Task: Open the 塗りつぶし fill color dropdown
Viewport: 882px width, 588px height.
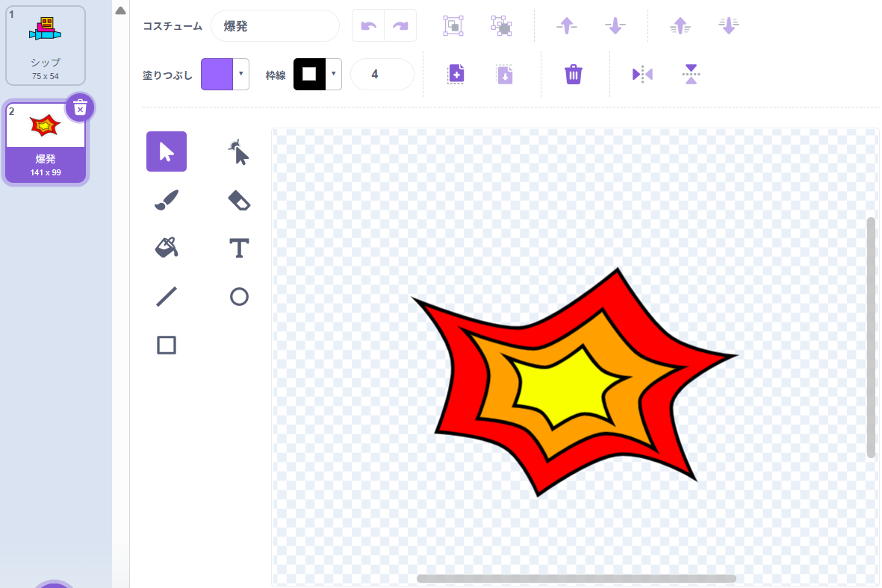Action: click(240, 74)
